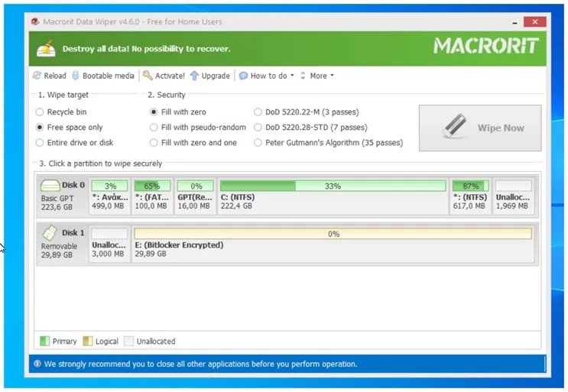The height and width of the screenshot is (392, 568).
Task: Click the Disk 0 hard drive icon
Action: pyautogui.click(x=50, y=186)
